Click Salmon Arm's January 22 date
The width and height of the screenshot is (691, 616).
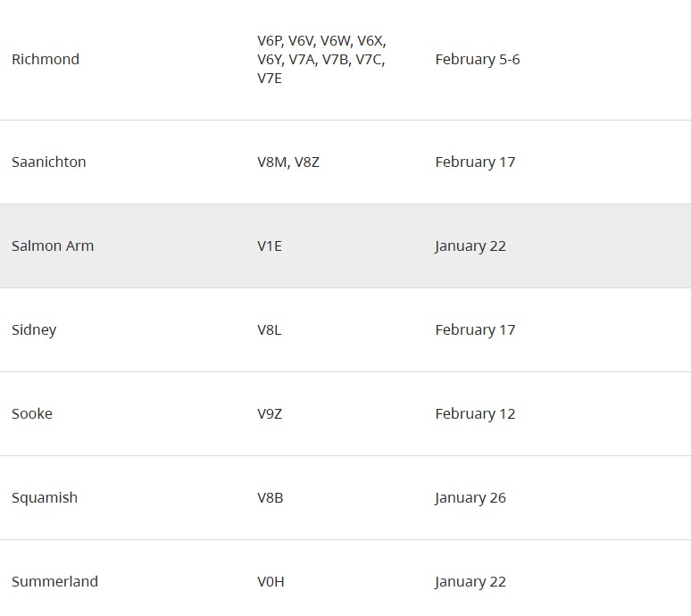[x=470, y=246]
